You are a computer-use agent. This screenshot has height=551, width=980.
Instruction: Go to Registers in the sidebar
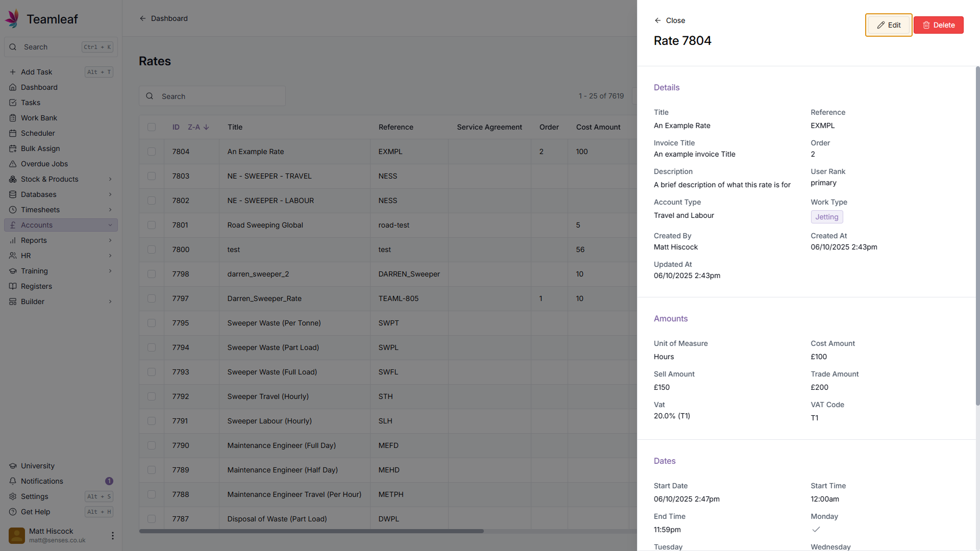click(x=36, y=286)
